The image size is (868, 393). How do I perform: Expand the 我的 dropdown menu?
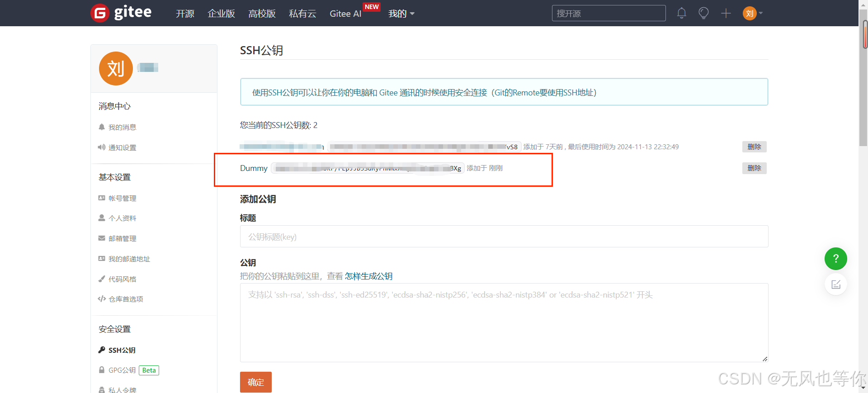(401, 14)
